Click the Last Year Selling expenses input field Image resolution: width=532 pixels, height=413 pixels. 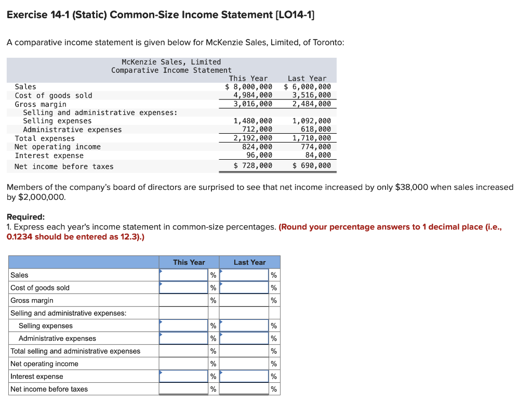pos(244,326)
